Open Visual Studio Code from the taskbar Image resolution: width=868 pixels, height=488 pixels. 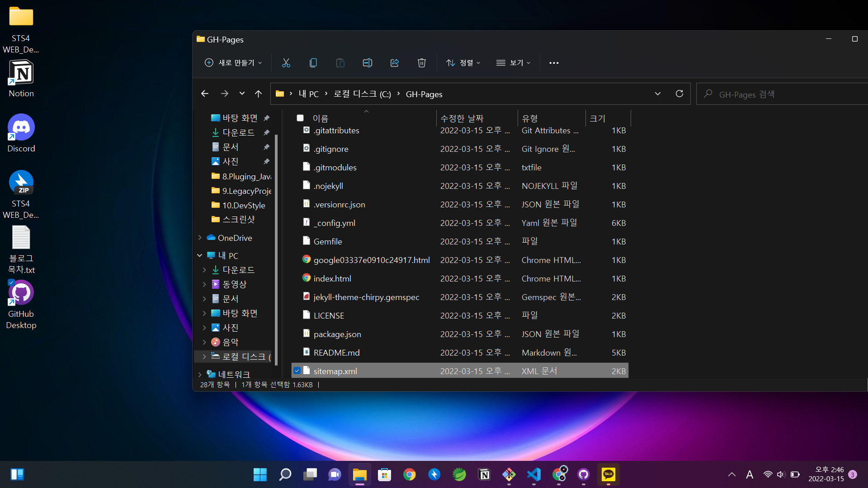534,474
